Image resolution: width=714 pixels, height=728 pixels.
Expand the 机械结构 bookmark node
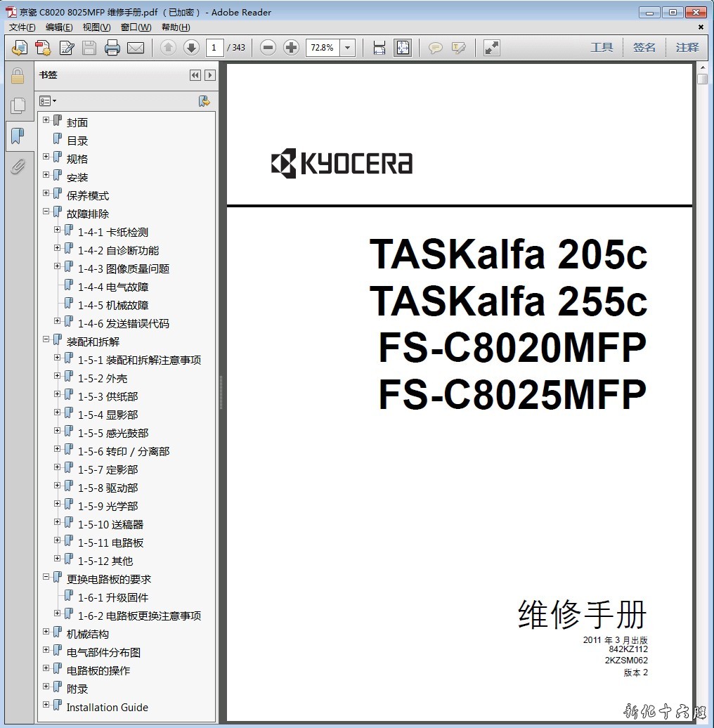[46, 632]
